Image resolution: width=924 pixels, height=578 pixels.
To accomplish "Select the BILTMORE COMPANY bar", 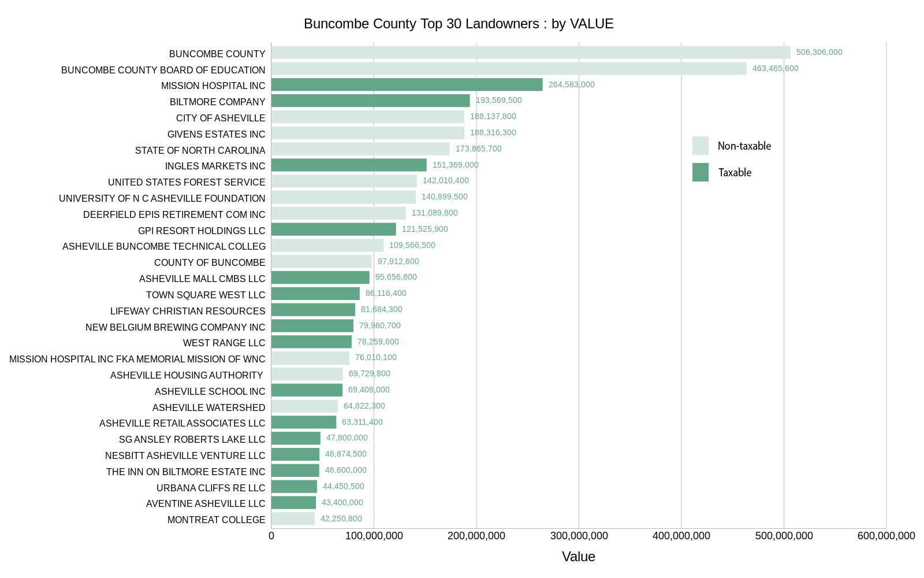I will [371, 101].
